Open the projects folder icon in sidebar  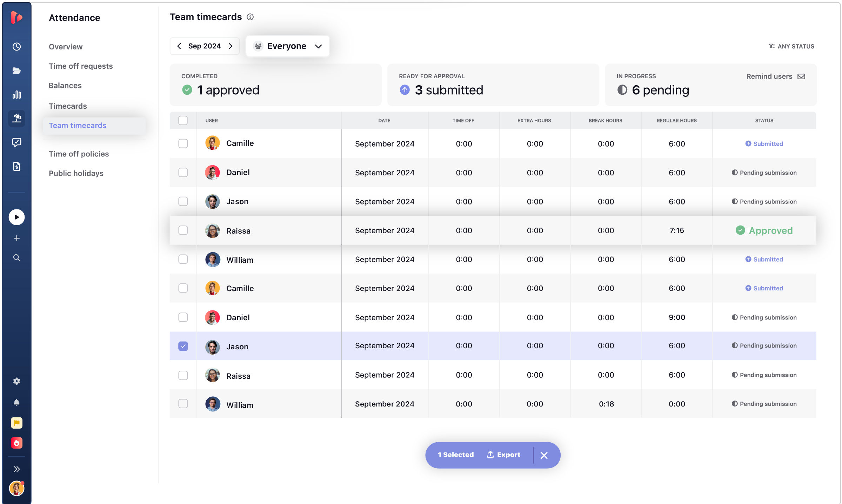[16, 70]
